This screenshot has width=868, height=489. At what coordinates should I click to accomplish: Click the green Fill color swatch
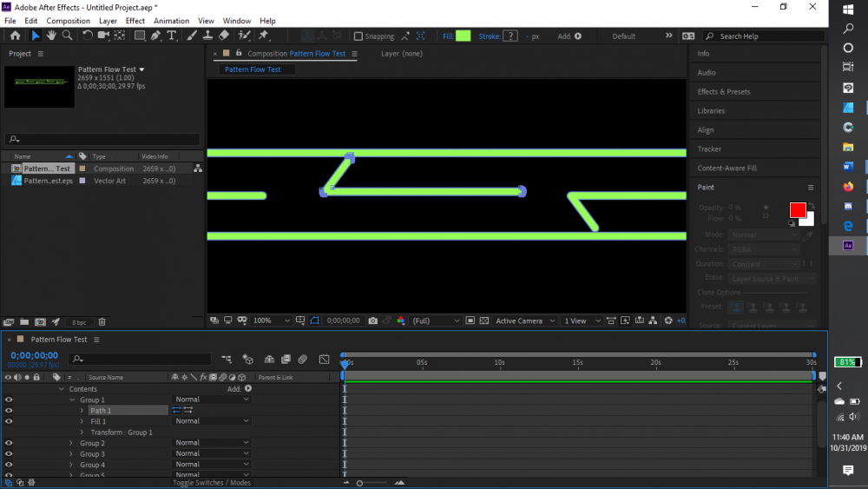tap(464, 36)
